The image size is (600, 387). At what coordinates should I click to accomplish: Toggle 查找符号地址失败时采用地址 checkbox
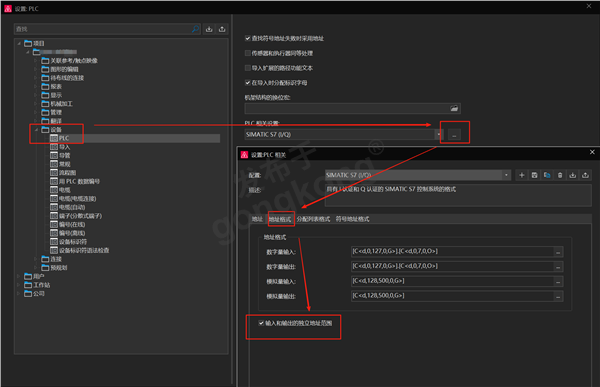pos(248,38)
